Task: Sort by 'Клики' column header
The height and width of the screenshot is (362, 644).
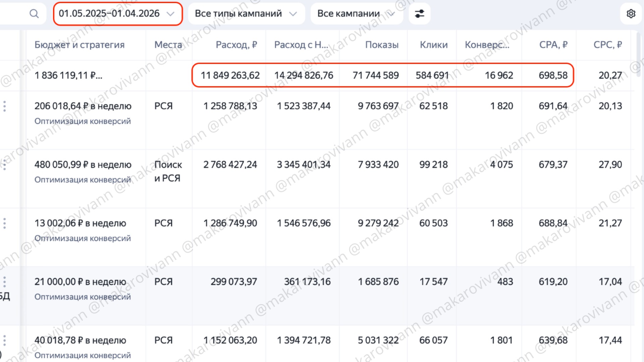Action: tap(433, 45)
